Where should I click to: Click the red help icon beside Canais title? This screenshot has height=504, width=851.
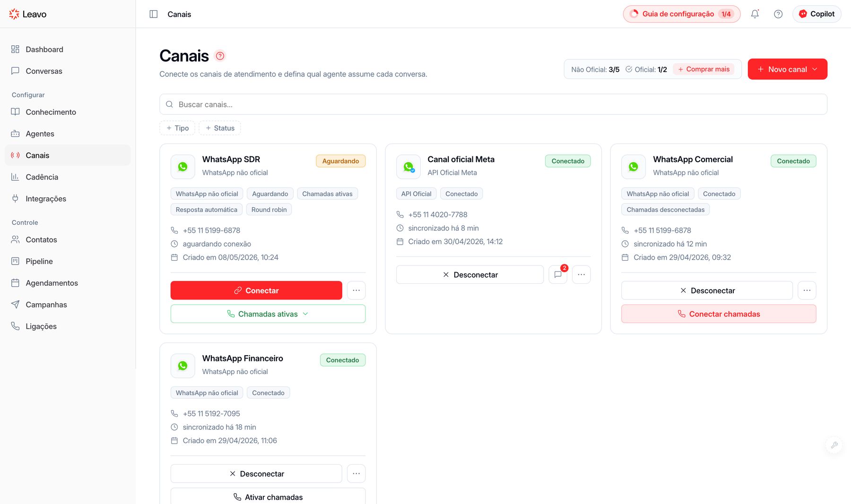[x=220, y=56]
